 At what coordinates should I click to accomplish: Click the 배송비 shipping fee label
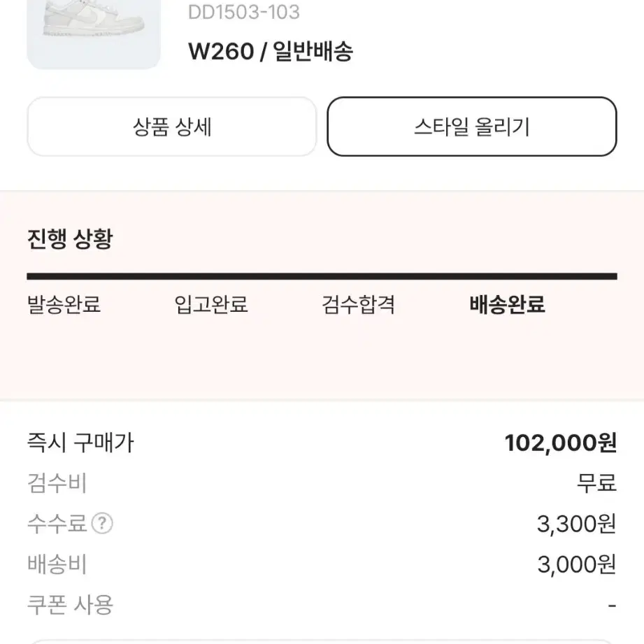click(57, 564)
